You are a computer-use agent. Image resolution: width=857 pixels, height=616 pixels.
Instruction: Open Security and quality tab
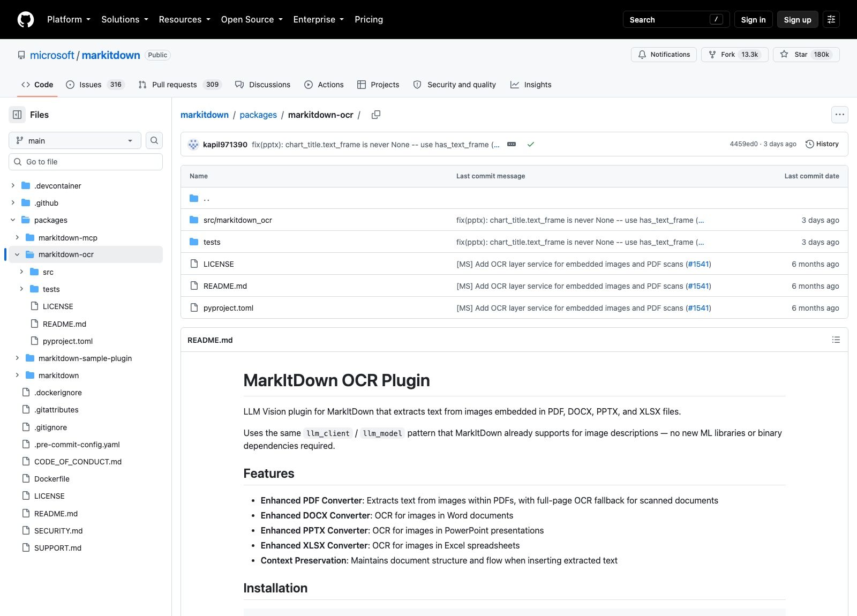pyautogui.click(x=454, y=85)
